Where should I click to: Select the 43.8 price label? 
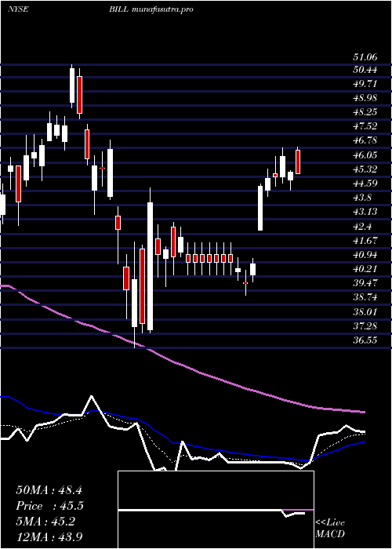(363, 198)
